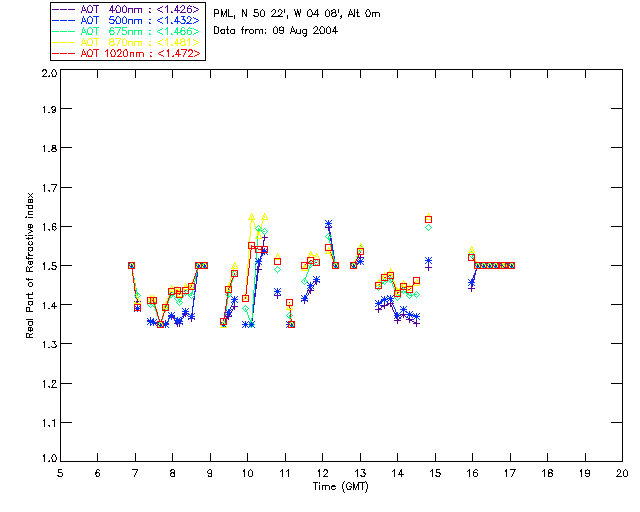This screenshot has width=640, height=512.
Task: Click the green dashed line legend sample
Action: (64, 31)
